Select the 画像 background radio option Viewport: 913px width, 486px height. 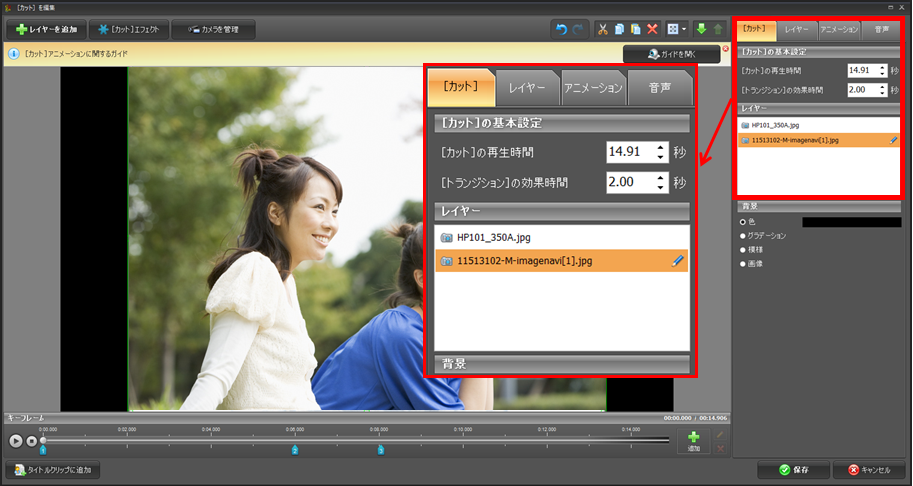point(744,263)
